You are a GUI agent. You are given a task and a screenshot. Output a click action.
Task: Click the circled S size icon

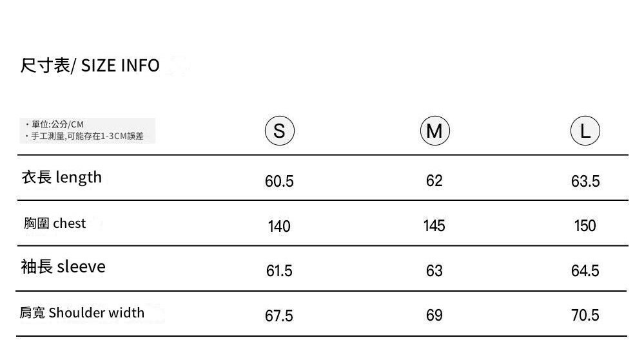(279, 131)
